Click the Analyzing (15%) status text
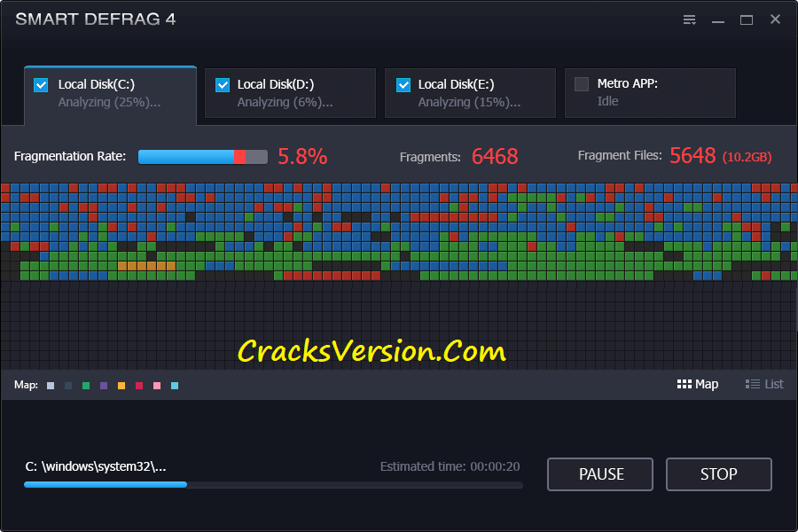Viewport: 798px width, 532px height. 469,102
